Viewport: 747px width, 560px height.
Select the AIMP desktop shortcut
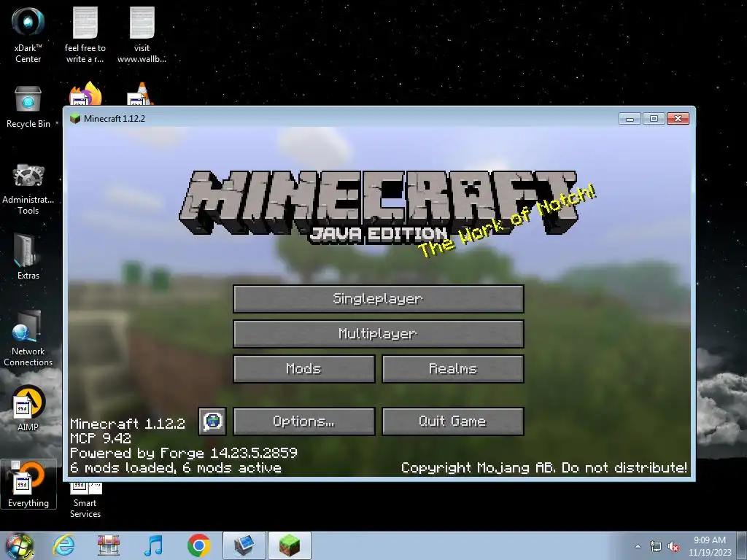coord(28,408)
